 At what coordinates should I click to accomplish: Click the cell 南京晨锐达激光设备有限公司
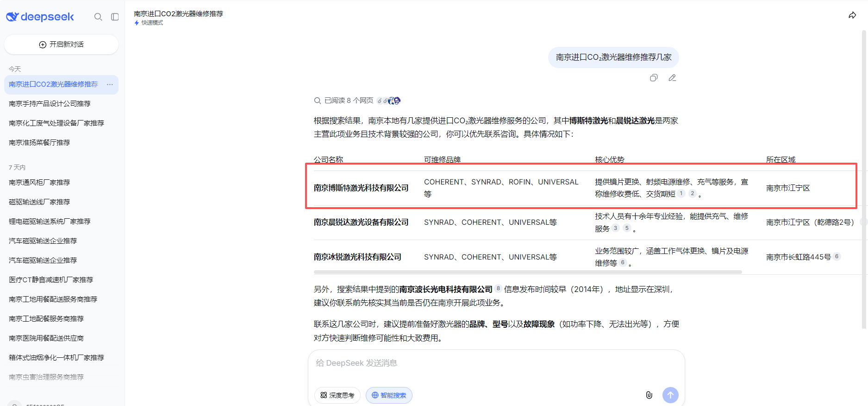(361, 222)
